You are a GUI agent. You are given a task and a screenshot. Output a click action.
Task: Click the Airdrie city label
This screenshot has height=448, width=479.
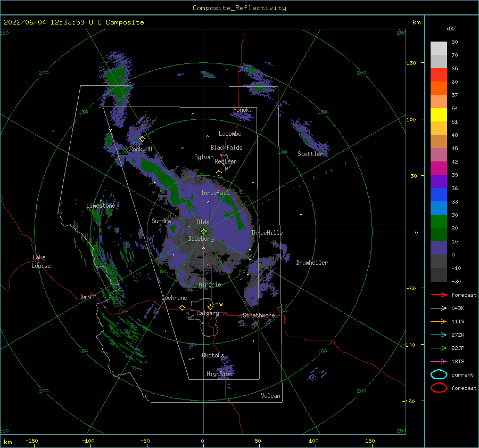210,284
